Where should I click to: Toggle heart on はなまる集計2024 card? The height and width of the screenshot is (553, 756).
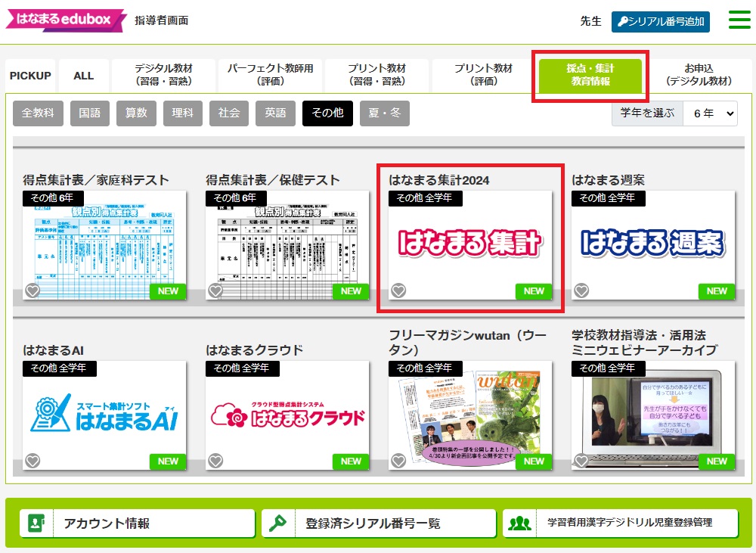coord(398,290)
